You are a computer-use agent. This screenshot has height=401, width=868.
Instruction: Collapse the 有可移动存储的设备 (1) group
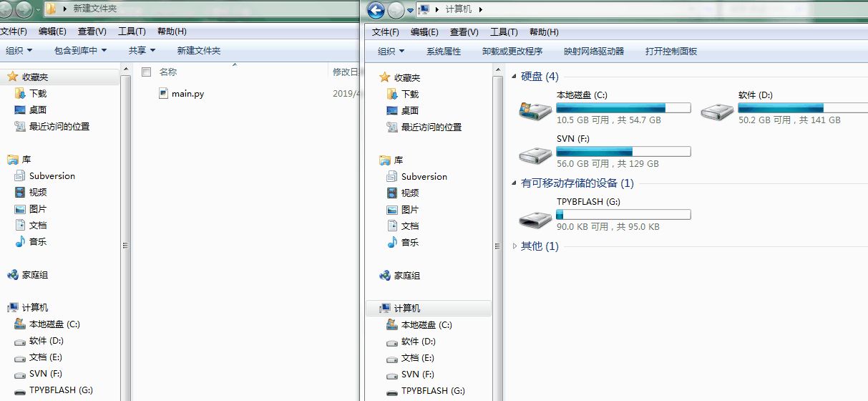[515, 184]
